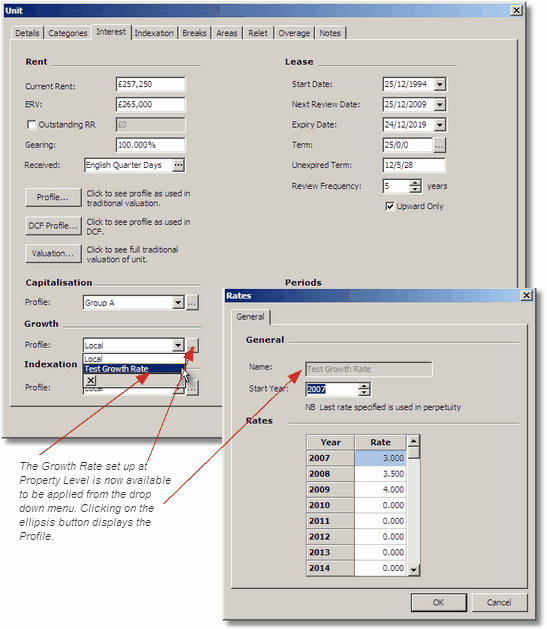Image resolution: width=547 pixels, height=629 pixels.
Task: Expand the Capitalisation Profile Group A dropdown
Action: 178,302
